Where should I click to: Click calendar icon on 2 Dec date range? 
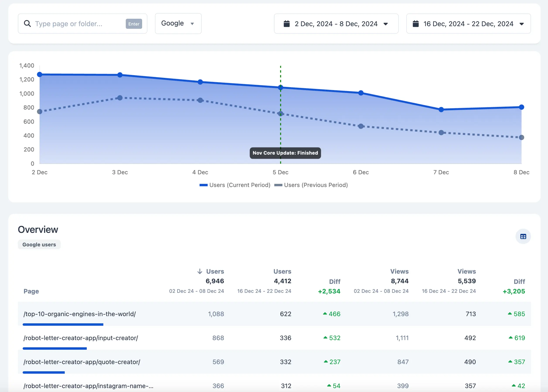pyautogui.click(x=286, y=24)
